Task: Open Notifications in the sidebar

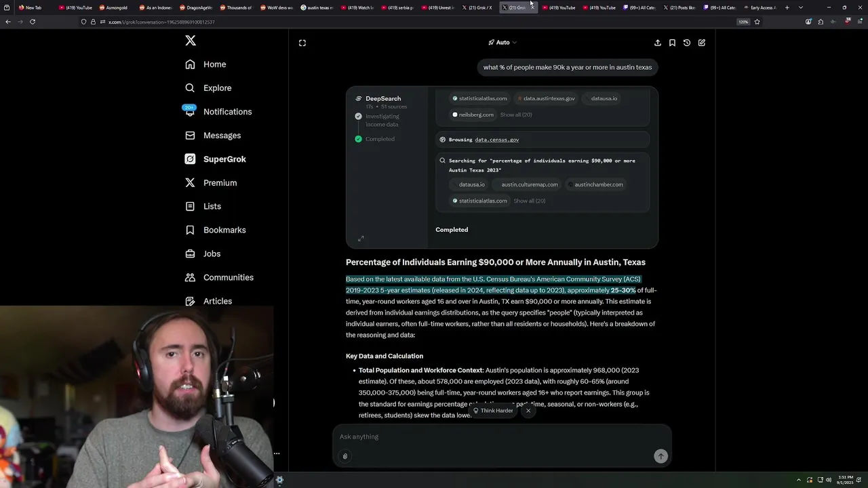Action: (218, 112)
